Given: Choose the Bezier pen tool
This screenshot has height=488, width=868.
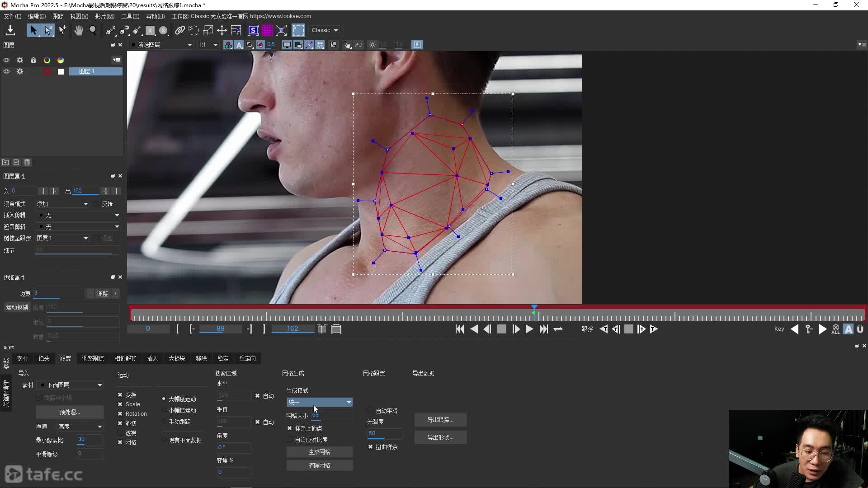Looking at the screenshot, I should pyautogui.click(x=124, y=30).
